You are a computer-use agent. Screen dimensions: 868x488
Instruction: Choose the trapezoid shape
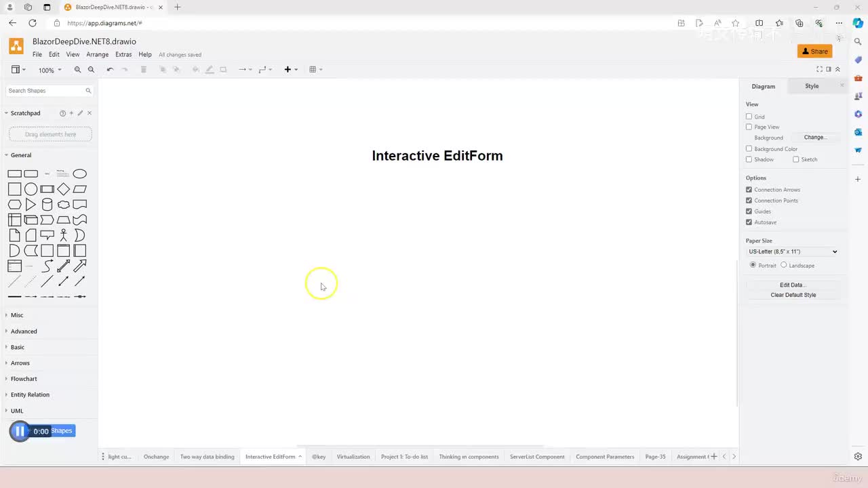pos(63,220)
